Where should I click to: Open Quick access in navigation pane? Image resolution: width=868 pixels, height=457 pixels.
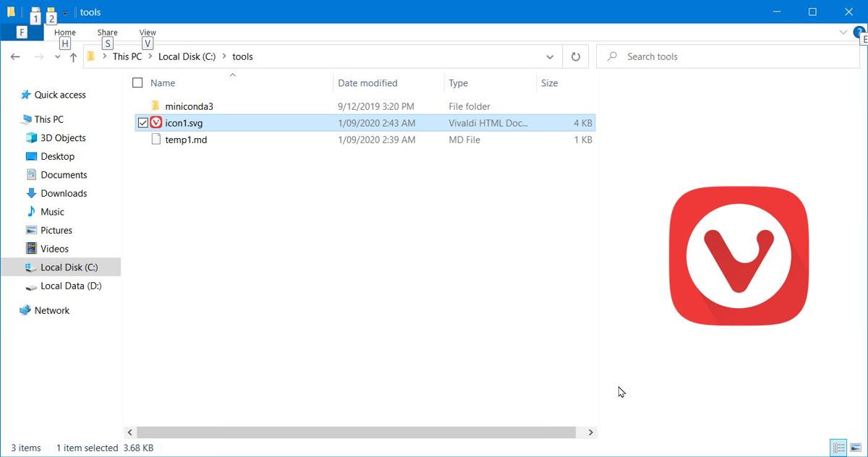tap(60, 95)
